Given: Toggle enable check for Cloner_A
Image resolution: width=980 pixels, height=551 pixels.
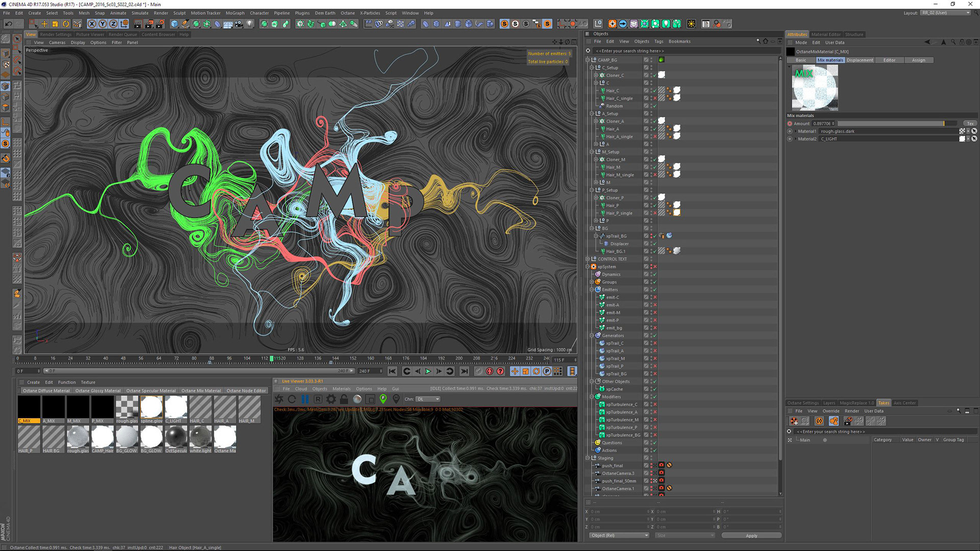Looking at the screenshot, I should pos(655,121).
